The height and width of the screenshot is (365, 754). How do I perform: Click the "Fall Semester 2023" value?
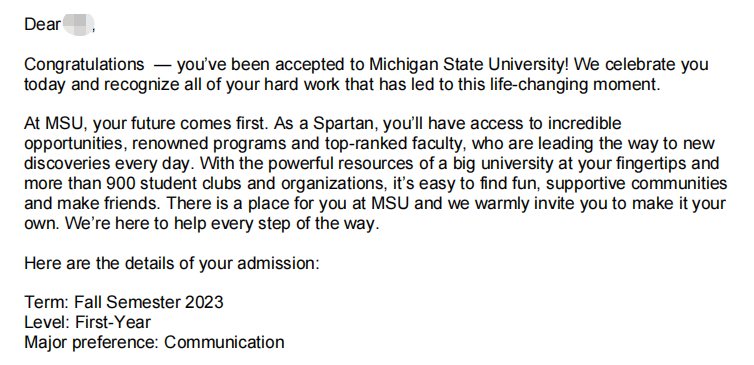(x=149, y=302)
